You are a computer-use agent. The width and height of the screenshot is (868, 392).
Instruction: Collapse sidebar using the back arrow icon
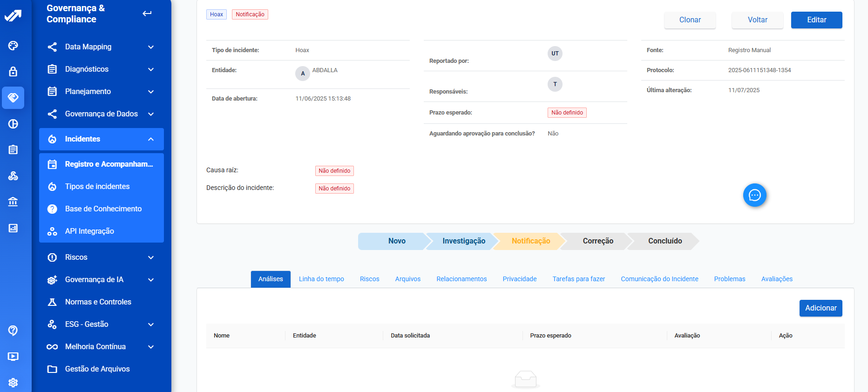[x=147, y=14]
